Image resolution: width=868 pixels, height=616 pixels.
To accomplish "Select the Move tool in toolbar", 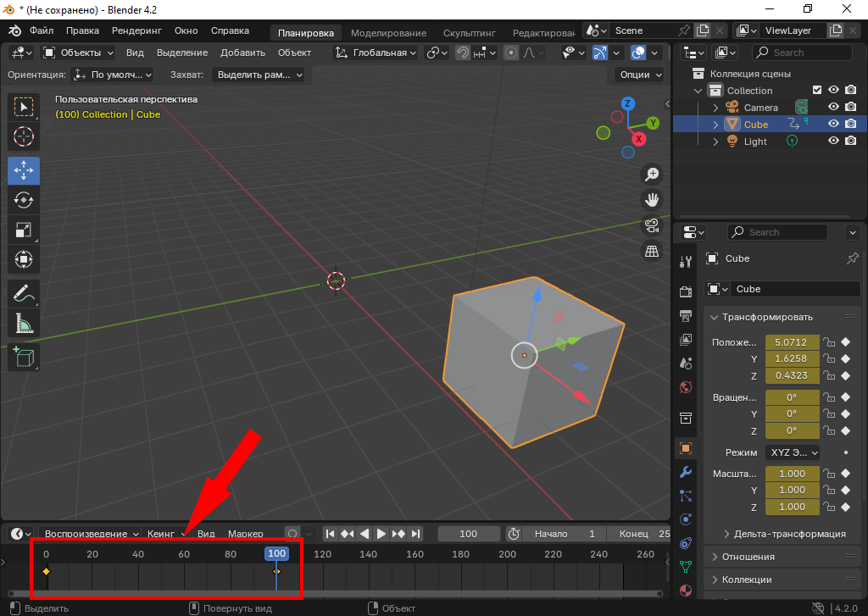I will pos(24,169).
